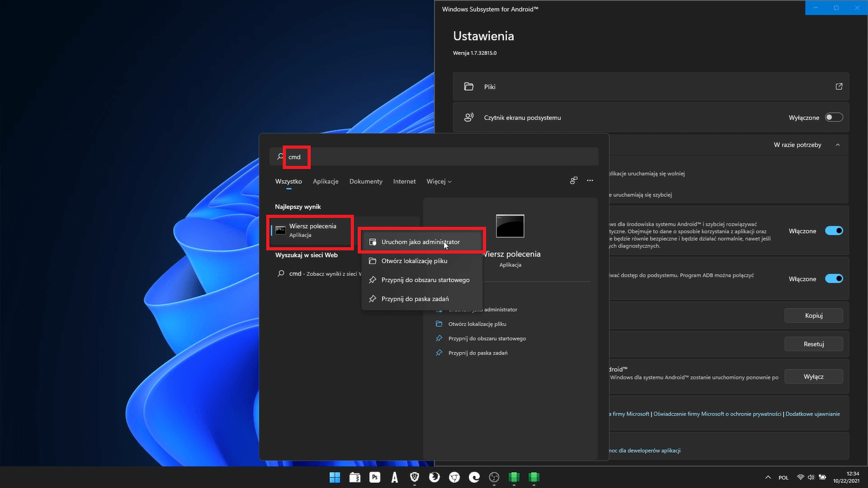Click the battery icon in the system tray
Image resolution: width=868 pixels, height=488 pixels.
point(823,477)
